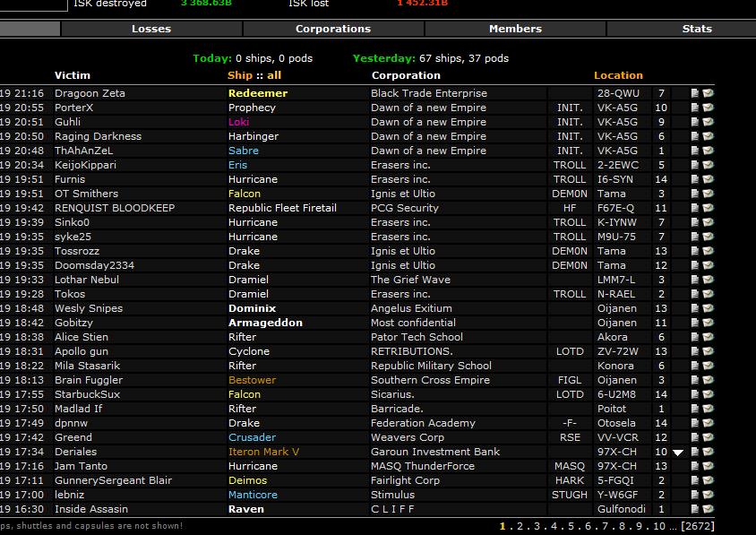The width and height of the screenshot is (756, 535).
Task: Open the Redeemer ship link
Action: 258,93
